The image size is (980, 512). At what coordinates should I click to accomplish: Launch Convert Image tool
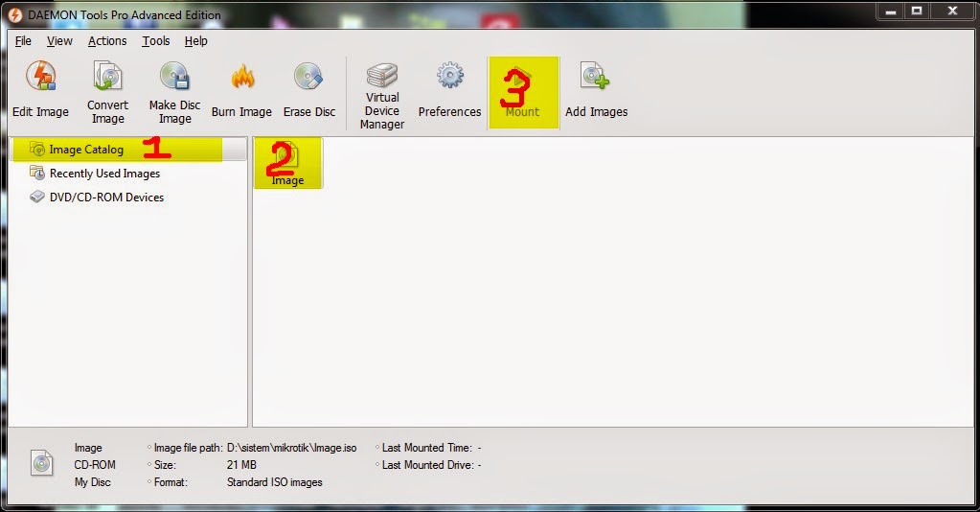pos(107,93)
